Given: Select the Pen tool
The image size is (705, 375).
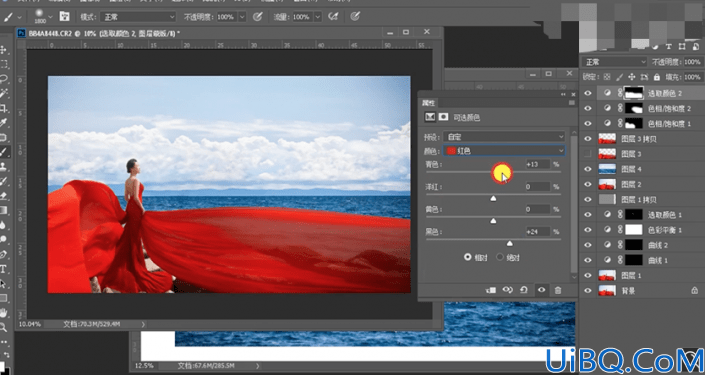Looking at the screenshot, I should pos(4,254).
